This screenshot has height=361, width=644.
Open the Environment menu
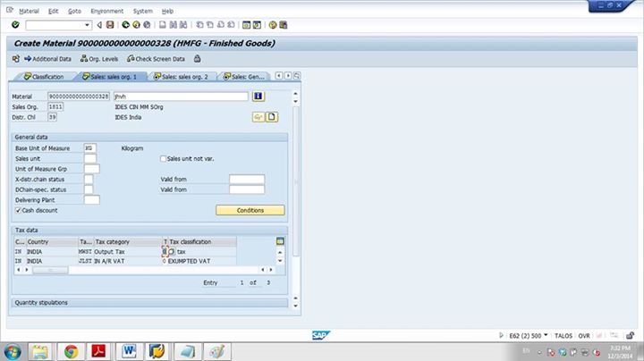tap(106, 11)
